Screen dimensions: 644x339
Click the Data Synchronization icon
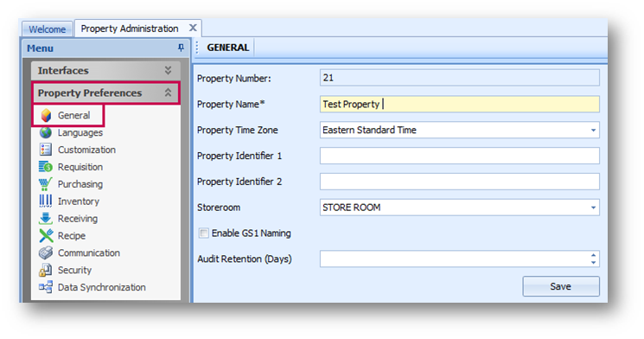(x=46, y=287)
